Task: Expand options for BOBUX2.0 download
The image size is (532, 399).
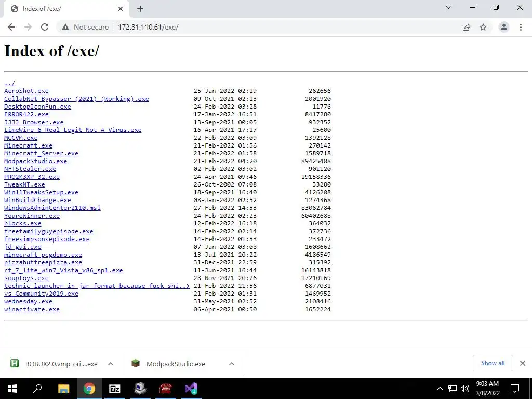Action: click(x=111, y=364)
